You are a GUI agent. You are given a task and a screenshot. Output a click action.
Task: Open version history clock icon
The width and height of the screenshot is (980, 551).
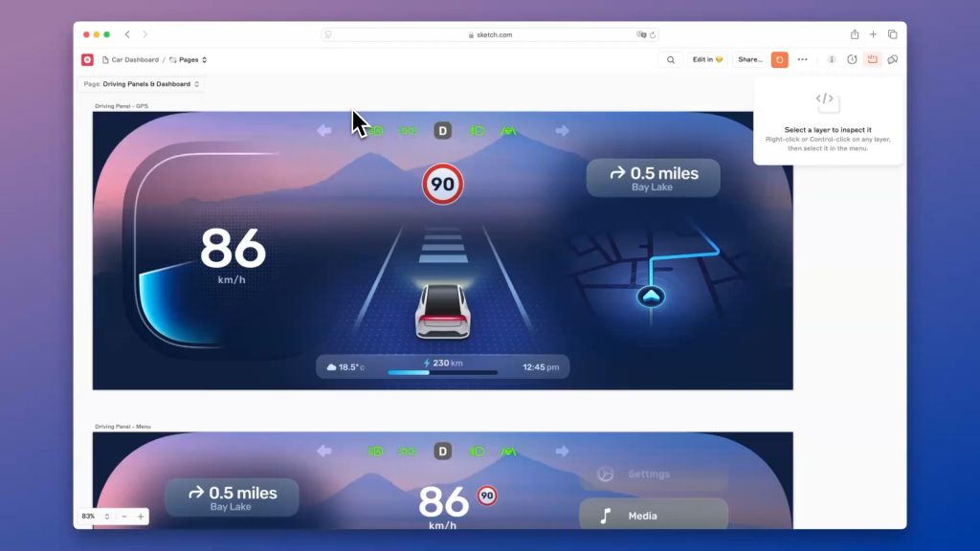click(x=852, y=60)
